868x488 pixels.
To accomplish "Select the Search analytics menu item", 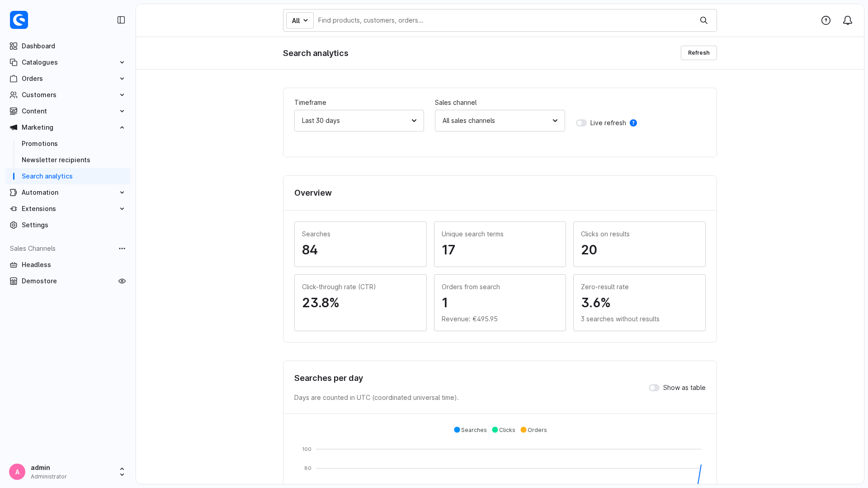I will coord(68,176).
